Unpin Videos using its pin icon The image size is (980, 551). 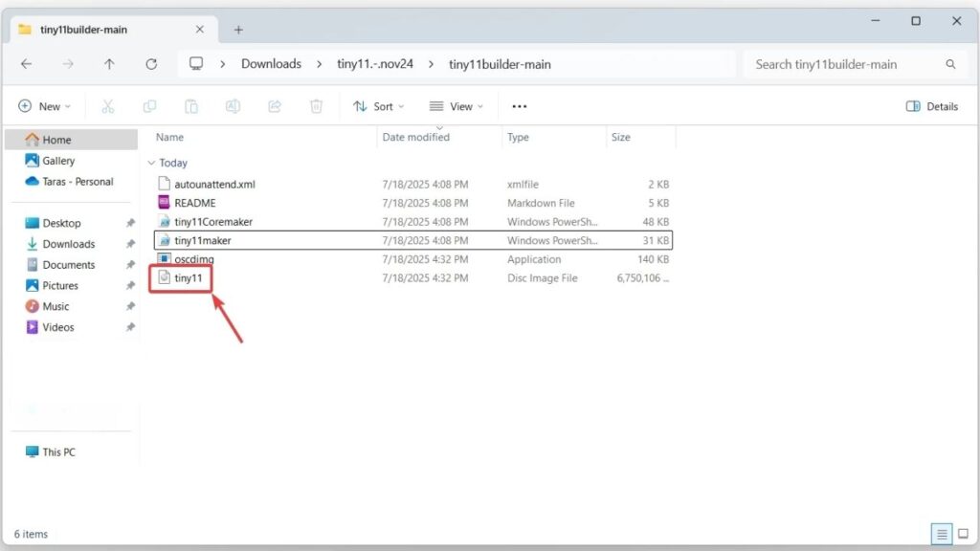pos(130,327)
